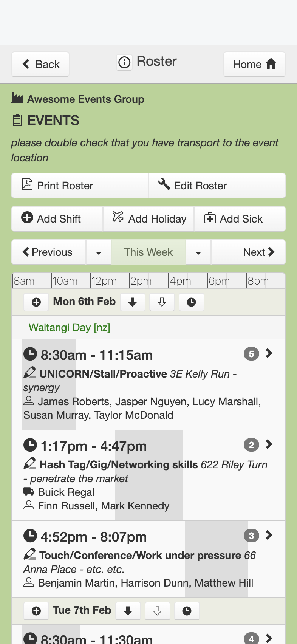
Task: Select the This Week button
Action: pyautogui.click(x=148, y=252)
